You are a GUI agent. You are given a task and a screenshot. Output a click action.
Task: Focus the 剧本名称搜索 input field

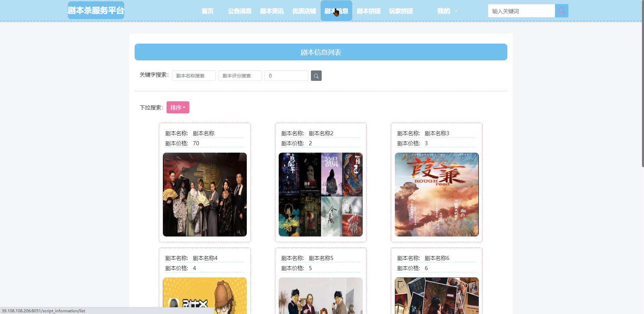(x=194, y=76)
